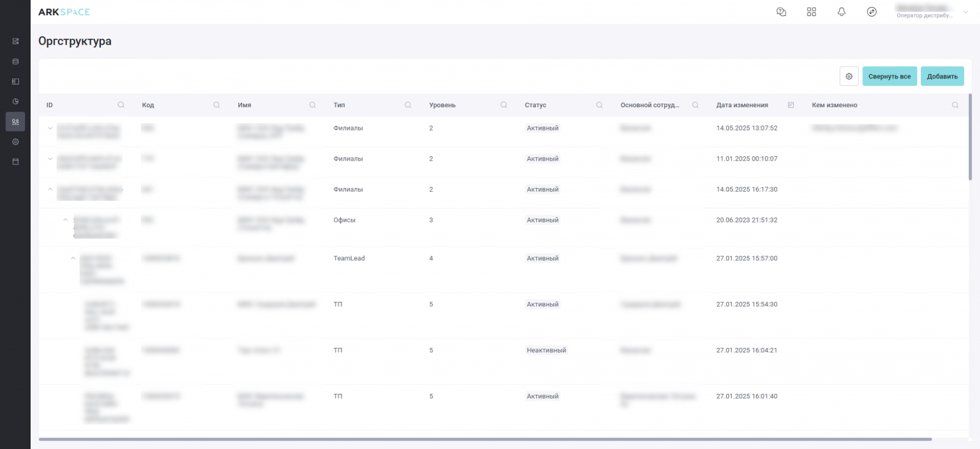Viewport: 980px width, 449px height.
Task: Click the Уровень column header
Action: 442,105
